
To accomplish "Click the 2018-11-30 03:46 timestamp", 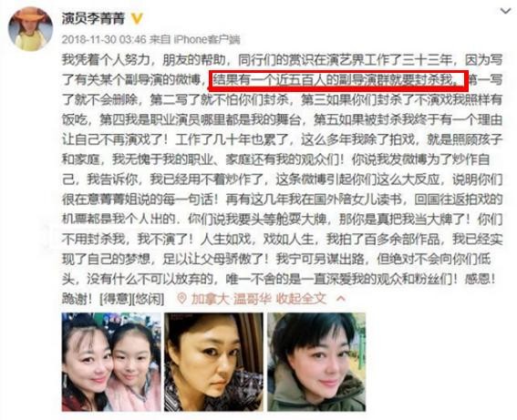I will click(x=104, y=39).
